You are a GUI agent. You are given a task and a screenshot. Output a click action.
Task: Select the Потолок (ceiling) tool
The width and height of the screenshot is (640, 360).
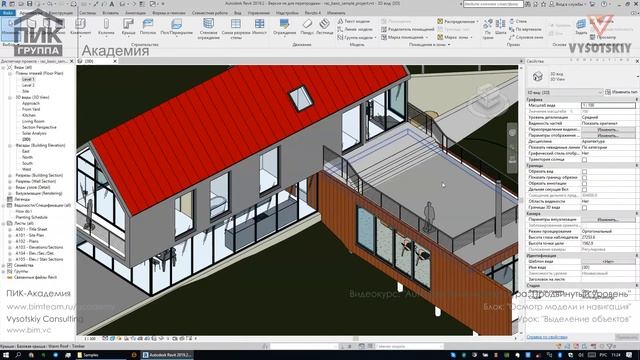[x=148, y=26]
